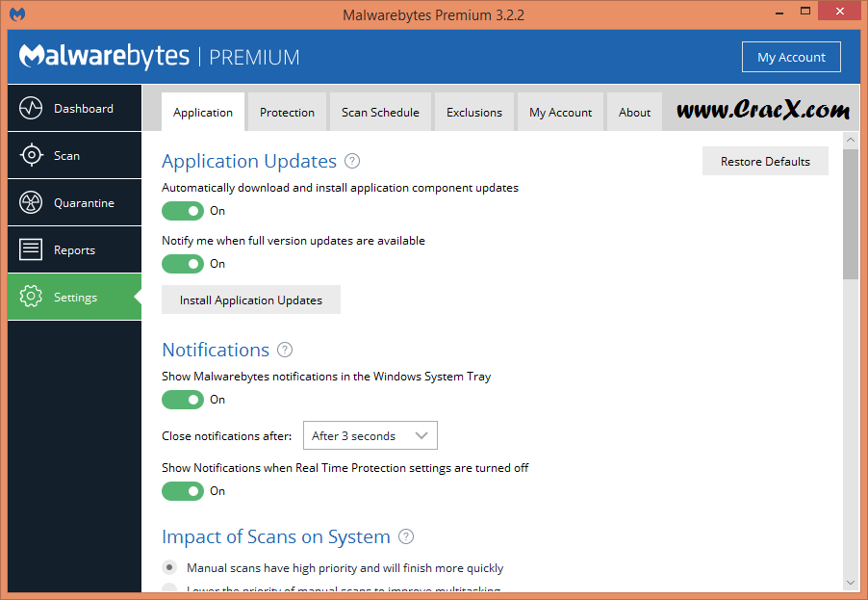Open help for Impact of Scans on System

[x=406, y=536]
